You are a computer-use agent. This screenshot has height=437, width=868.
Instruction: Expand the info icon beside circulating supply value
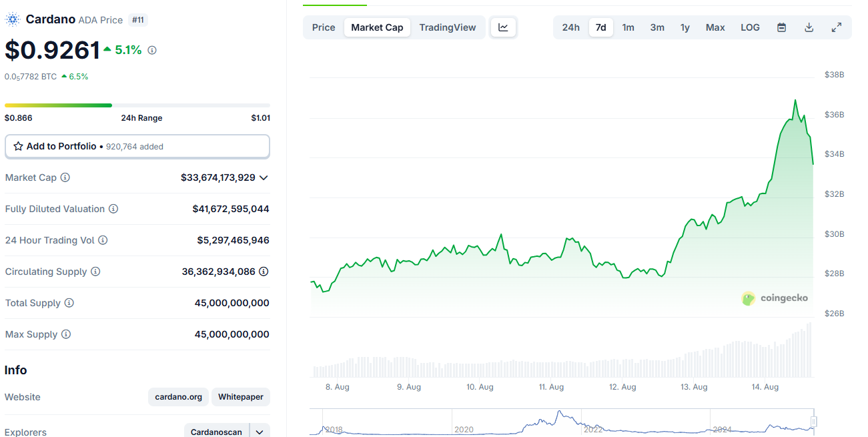263,272
